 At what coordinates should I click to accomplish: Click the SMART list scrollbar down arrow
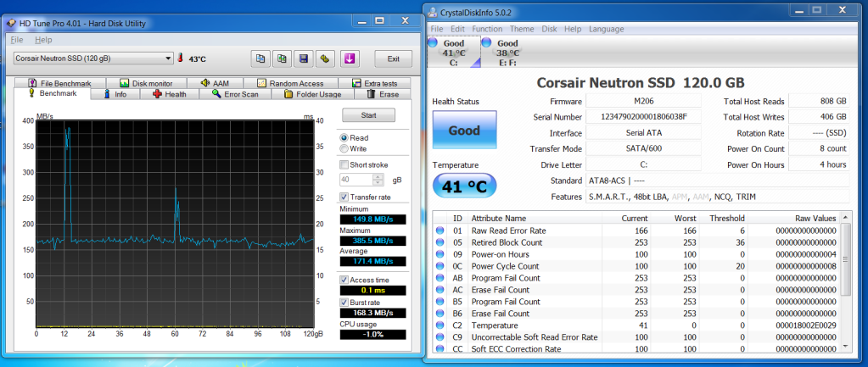[x=845, y=346]
